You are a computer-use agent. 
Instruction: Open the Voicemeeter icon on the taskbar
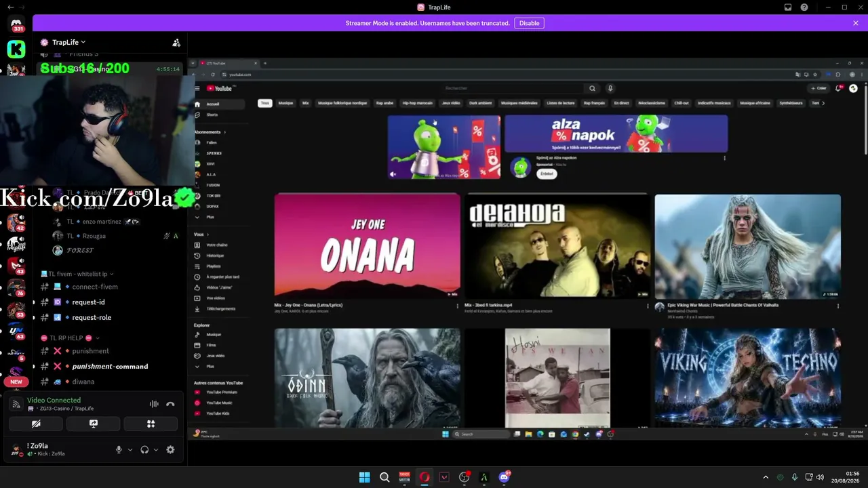[x=405, y=477]
